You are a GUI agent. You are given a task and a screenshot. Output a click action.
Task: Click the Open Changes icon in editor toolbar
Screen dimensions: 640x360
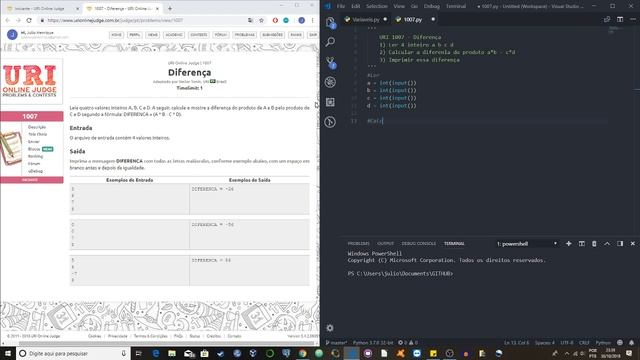(x=607, y=19)
